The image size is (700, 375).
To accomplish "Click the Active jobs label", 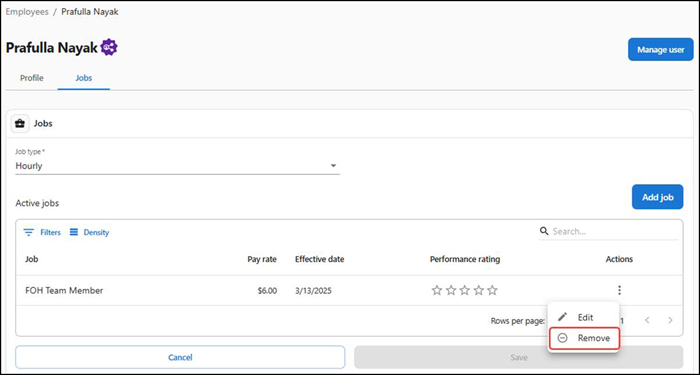I will 37,203.
